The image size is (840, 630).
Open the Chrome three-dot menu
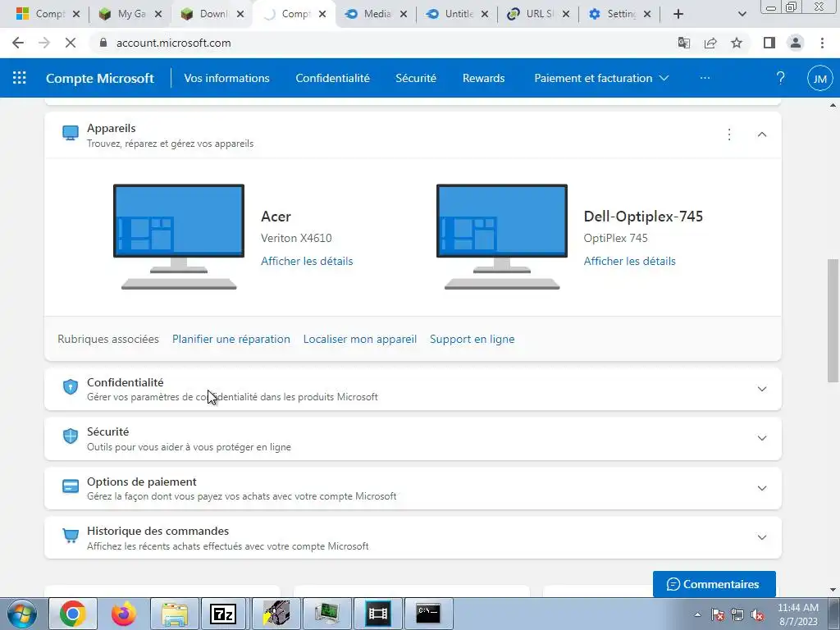[x=822, y=43]
